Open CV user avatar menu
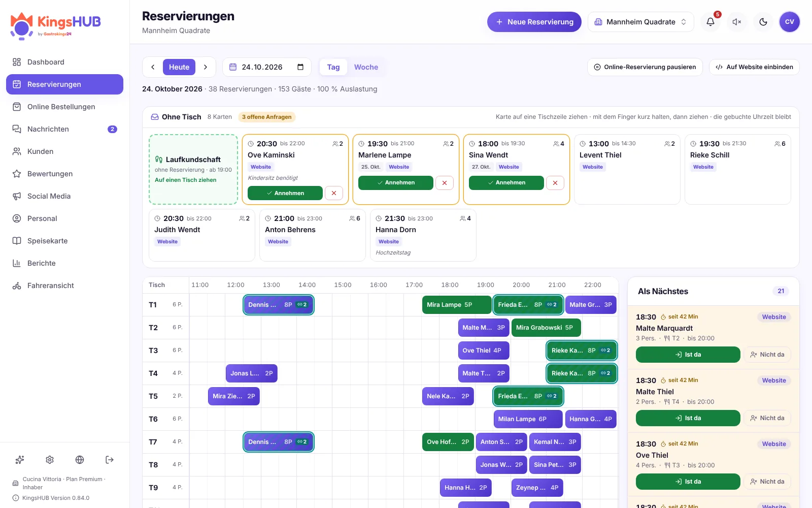Viewport: 812px width, 508px height. pyautogui.click(x=790, y=22)
